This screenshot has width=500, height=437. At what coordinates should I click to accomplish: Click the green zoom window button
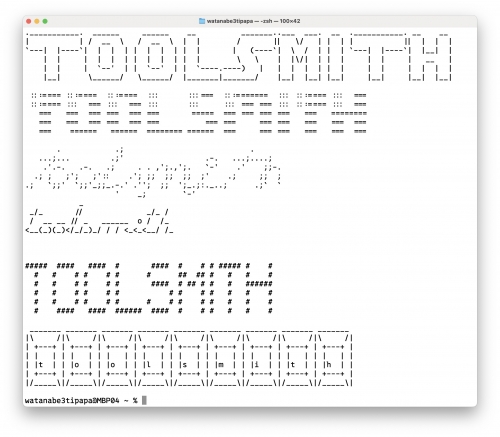pos(45,21)
